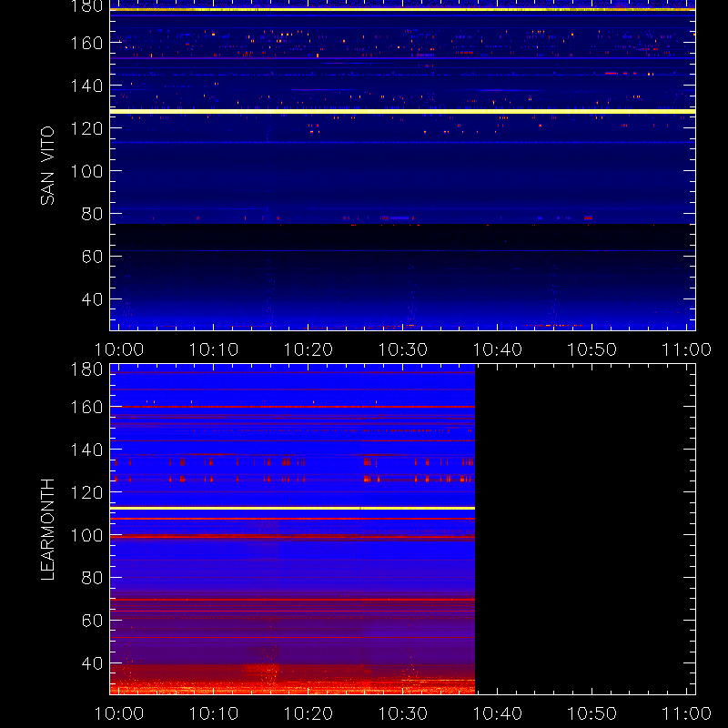The height and width of the screenshot is (728, 728).
Task: Select the 40 tick label on San Vito axis
Action: click(93, 299)
